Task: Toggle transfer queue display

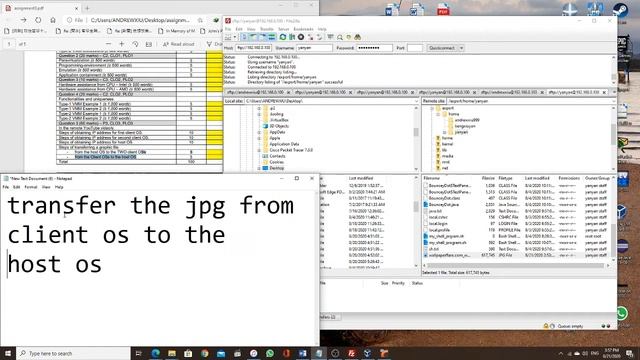Action: 271,37
